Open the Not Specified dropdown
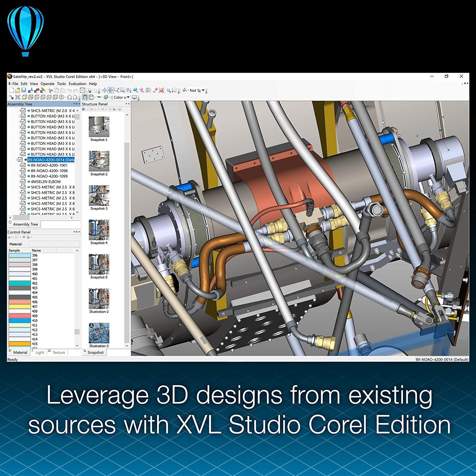 tap(203, 90)
